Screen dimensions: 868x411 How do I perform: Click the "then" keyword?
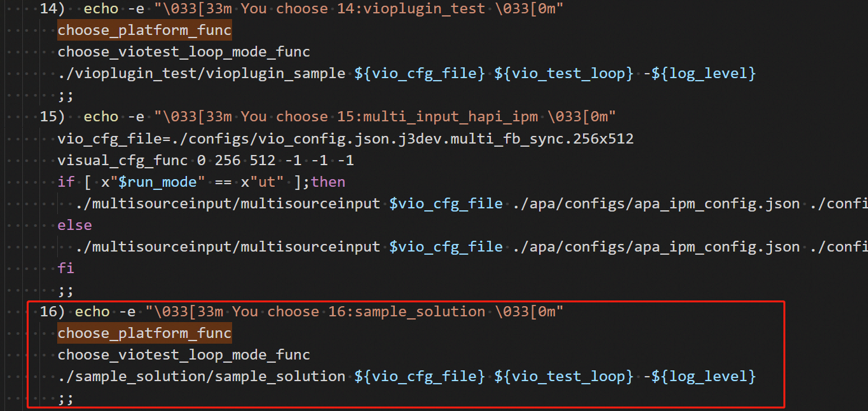[328, 182]
